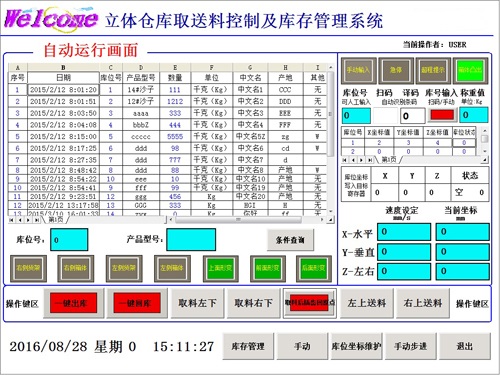Click the green 后面形变 deformation indicator
The width and height of the screenshot is (500, 375).
314,268
